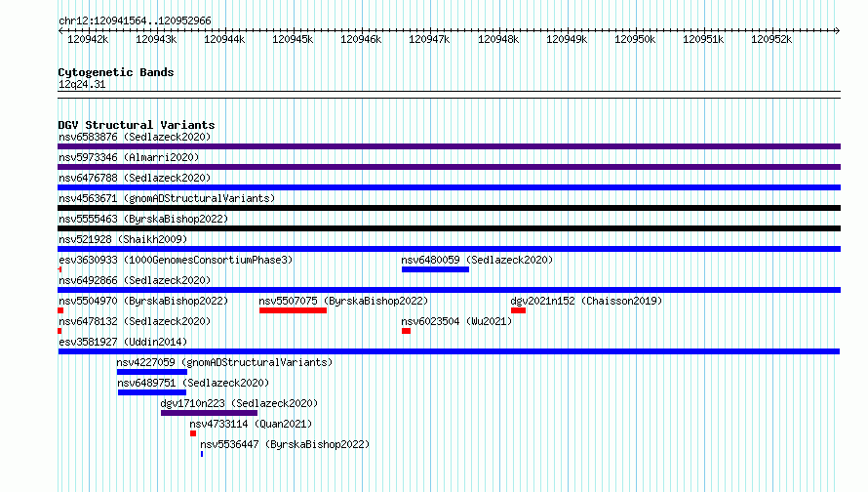868x492 pixels.
Task: Click the nsv521928 (Shaikh2009) label
Action: [123, 239]
